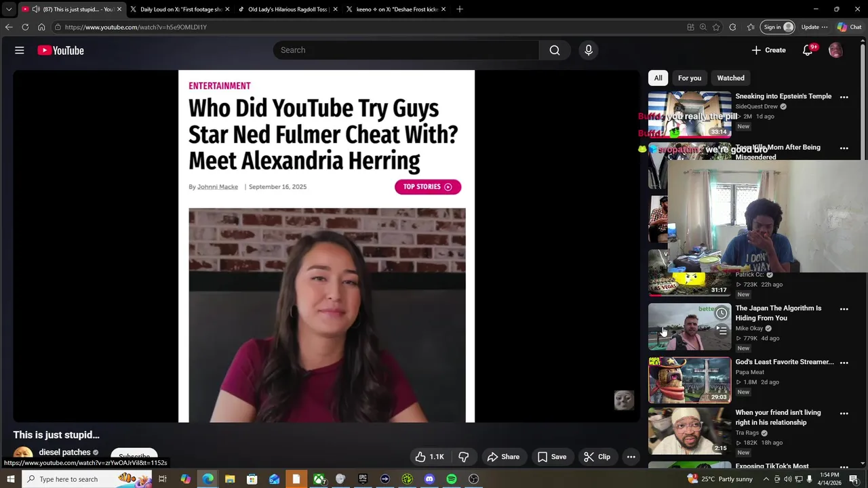Open the Mike Okay channel link
The height and width of the screenshot is (488, 868).
coord(749,328)
